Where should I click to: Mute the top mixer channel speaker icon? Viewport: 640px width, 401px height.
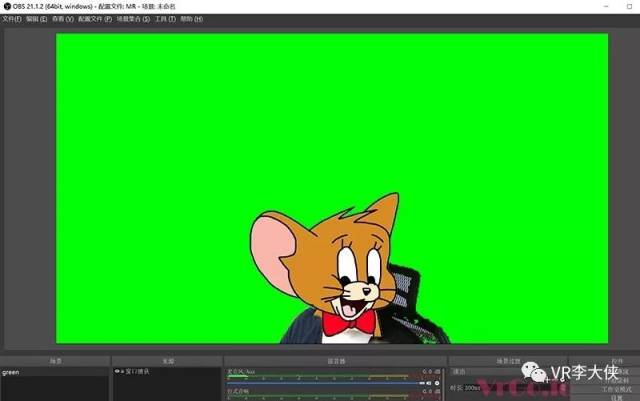427,383
